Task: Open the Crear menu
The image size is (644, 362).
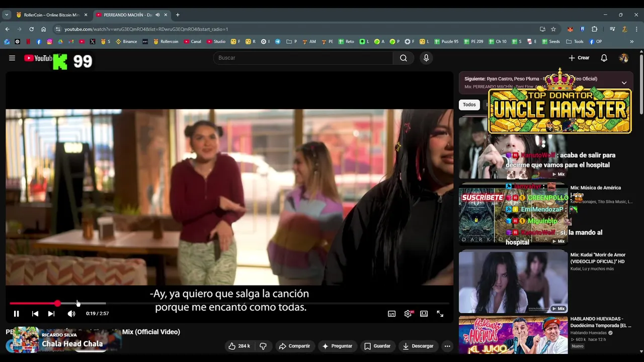Action: [579, 58]
